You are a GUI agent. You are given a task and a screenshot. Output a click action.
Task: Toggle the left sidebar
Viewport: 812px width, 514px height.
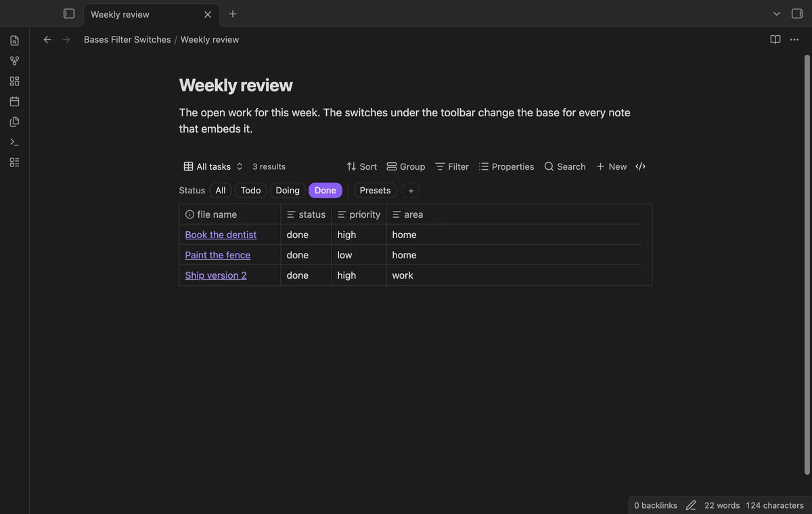tap(69, 14)
